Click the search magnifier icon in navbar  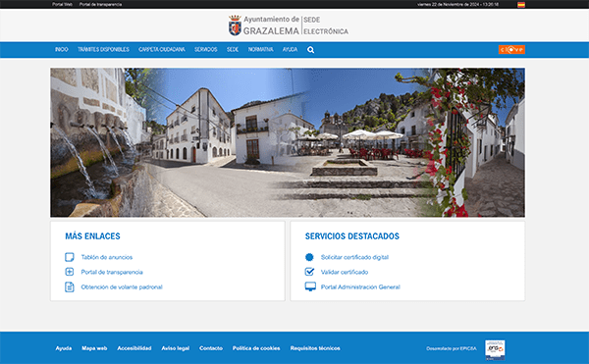tap(310, 49)
